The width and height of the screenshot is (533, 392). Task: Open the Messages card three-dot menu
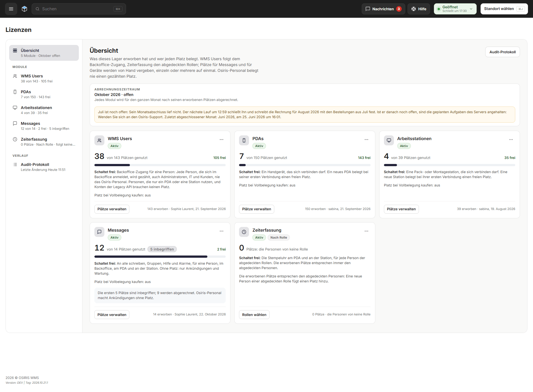click(x=222, y=231)
